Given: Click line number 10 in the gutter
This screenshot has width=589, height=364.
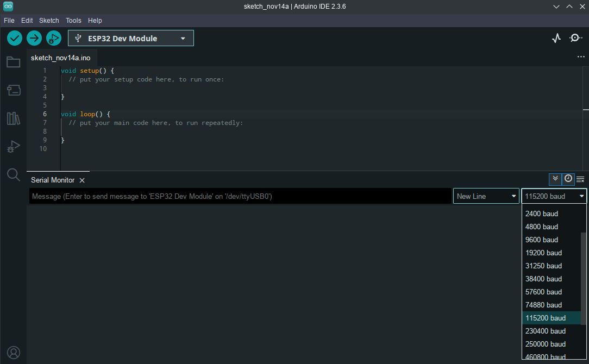Looking at the screenshot, I should (x=43, y=149).
